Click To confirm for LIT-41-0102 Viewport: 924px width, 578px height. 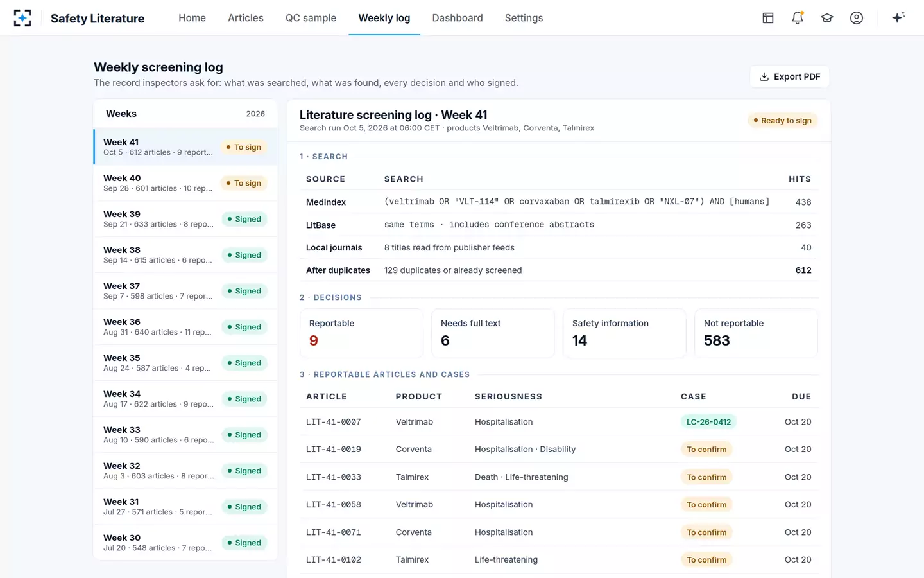706,560
